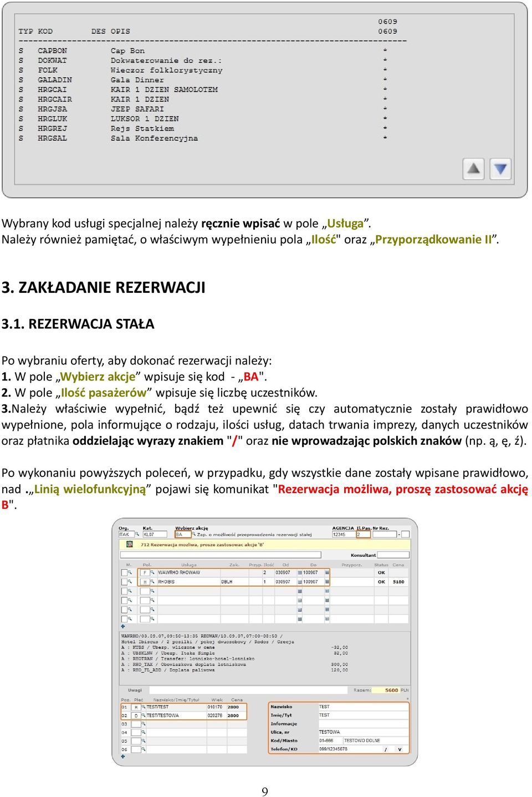The height and width of the screenshot is (797, 532).
Task: Open the Do calendar icon in RHOIBIS row
Action: (x=327, y=582)
